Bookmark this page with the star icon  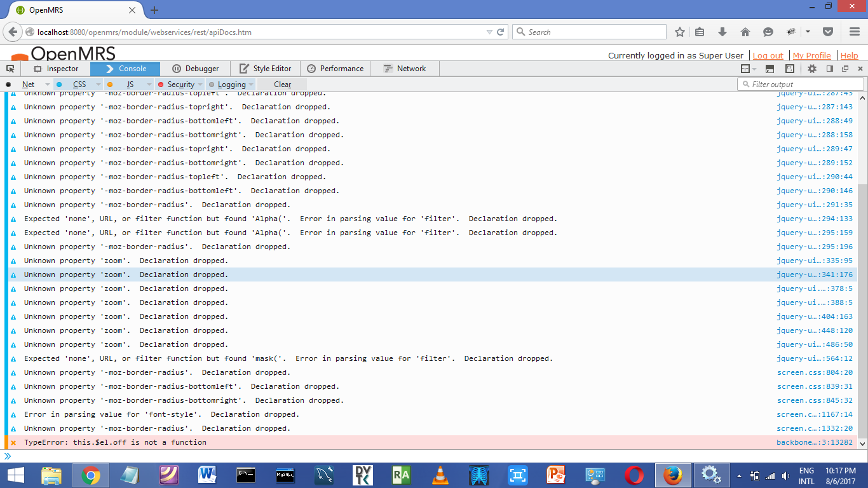[x=679, y=32]
